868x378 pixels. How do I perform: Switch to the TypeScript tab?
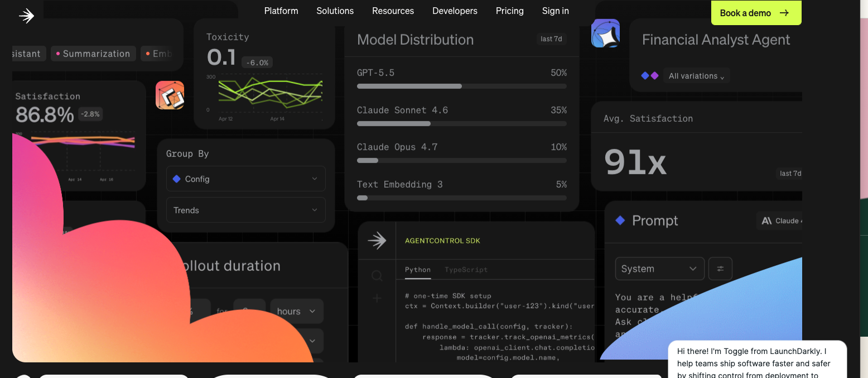coord(466,270)
